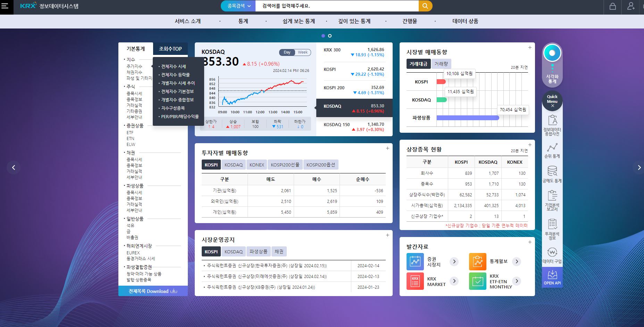Switch chart to Week view
The width and height of the screenshot is (644, 327).
tap(303, 52)
